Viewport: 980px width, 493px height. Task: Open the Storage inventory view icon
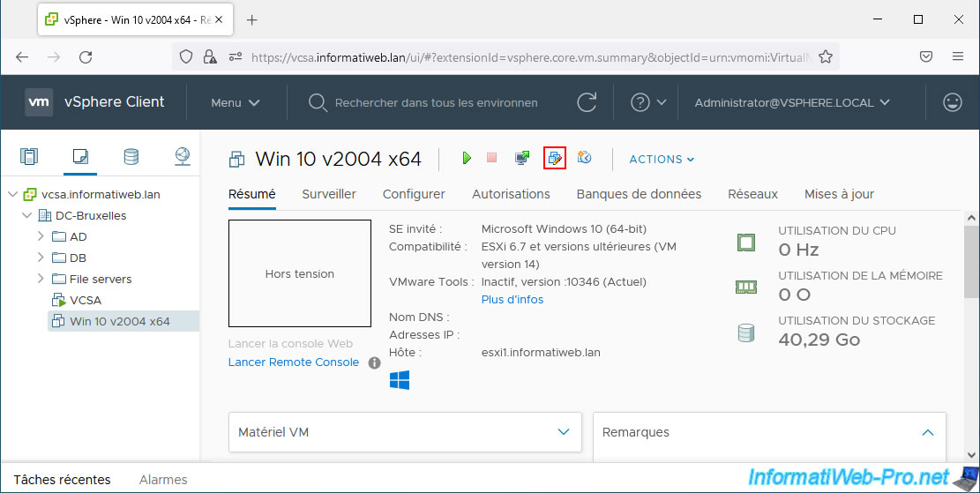coord(131,157)
